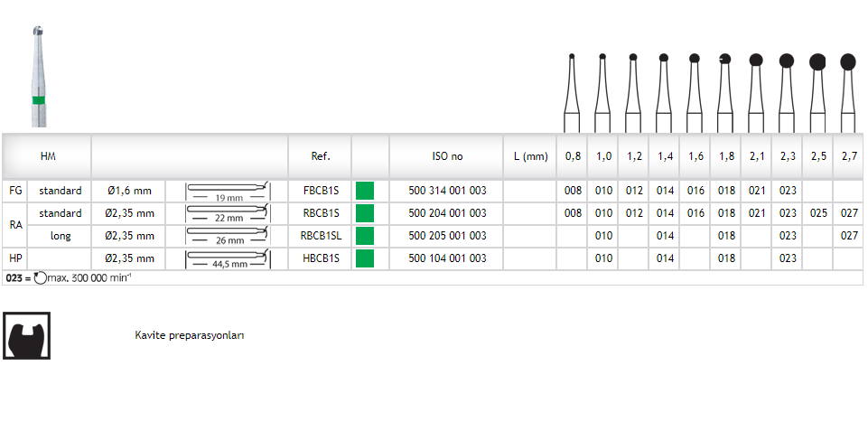Click the 44,5 mm HP shank diagram
The image size is (868, 422).
[227, 258]
